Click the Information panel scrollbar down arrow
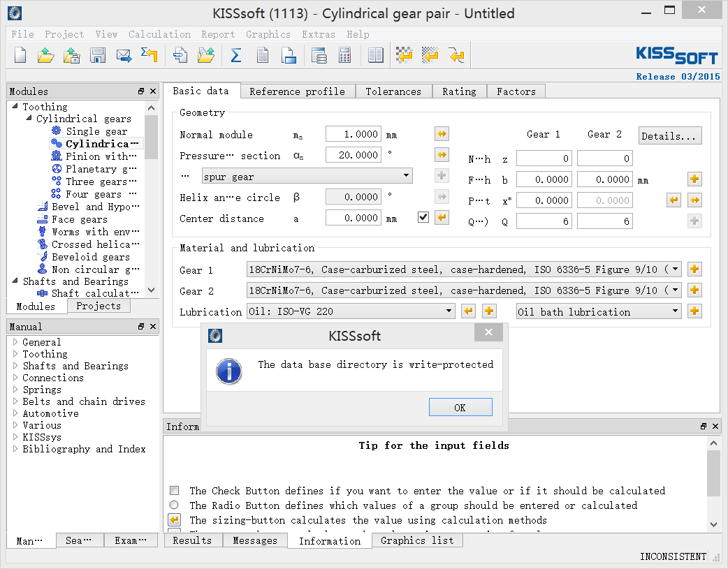This screenshot has width=728, height=569. pos(713,524)
